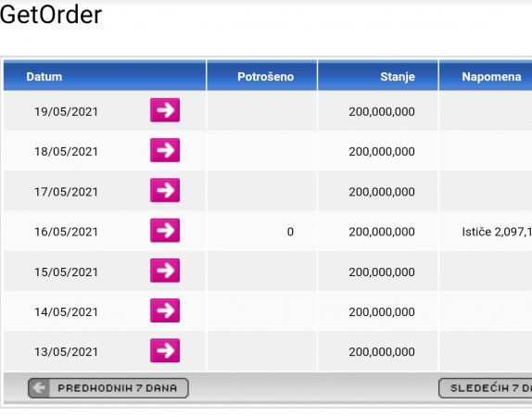Open details arrow for 16/05/2021
Viewport: 532px width, 417px height.
[165, 230]
